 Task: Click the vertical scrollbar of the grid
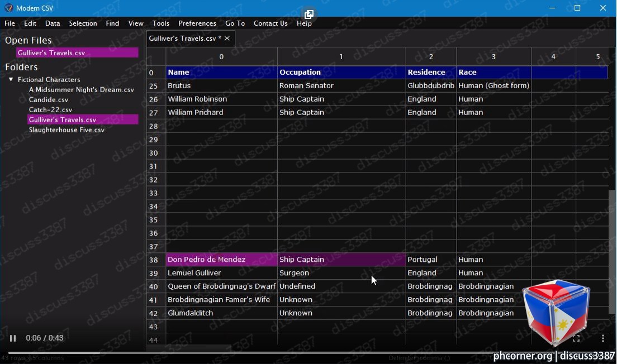(x=611, y=252)
